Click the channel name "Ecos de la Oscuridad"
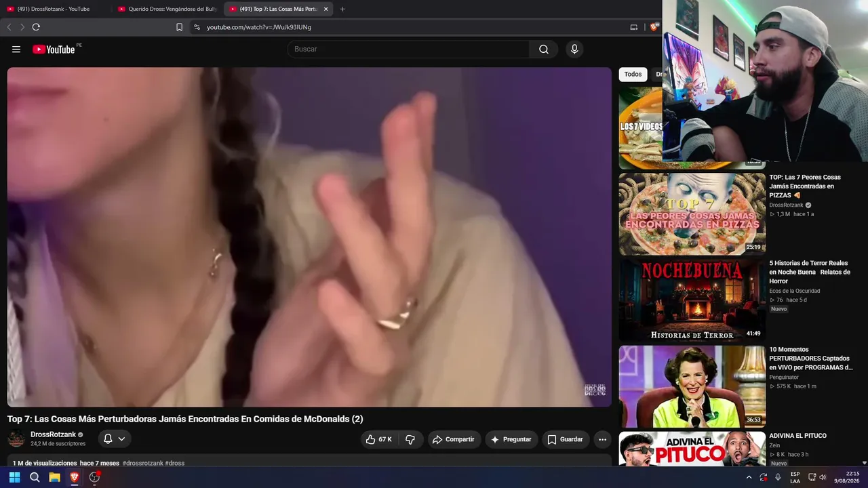This screenshot has height=488, width=868. (794, 291)
